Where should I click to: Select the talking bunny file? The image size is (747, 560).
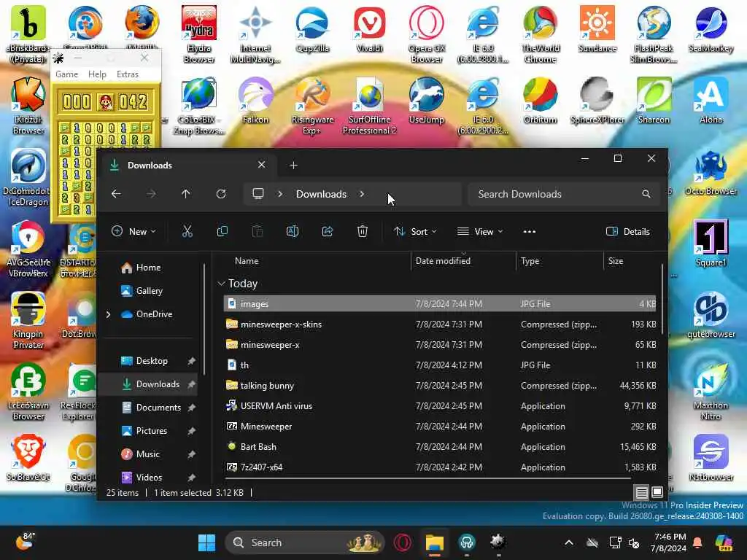(x=439, y=386)
